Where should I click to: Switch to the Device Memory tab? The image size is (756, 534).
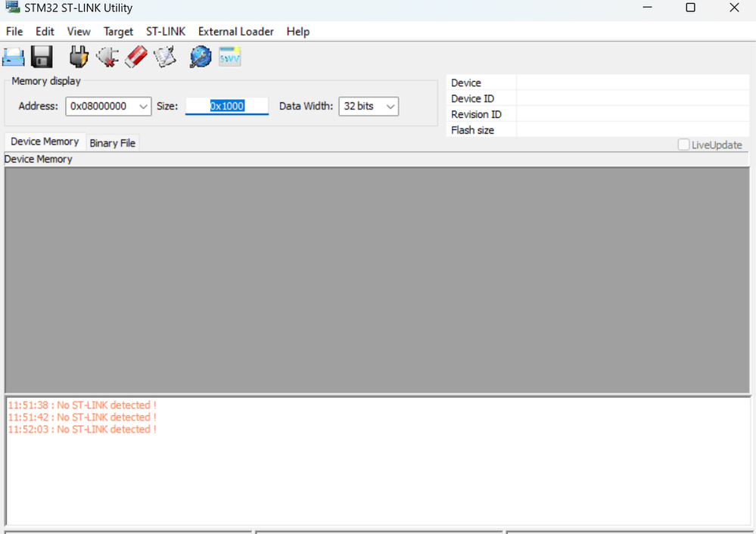pos(45,141)
